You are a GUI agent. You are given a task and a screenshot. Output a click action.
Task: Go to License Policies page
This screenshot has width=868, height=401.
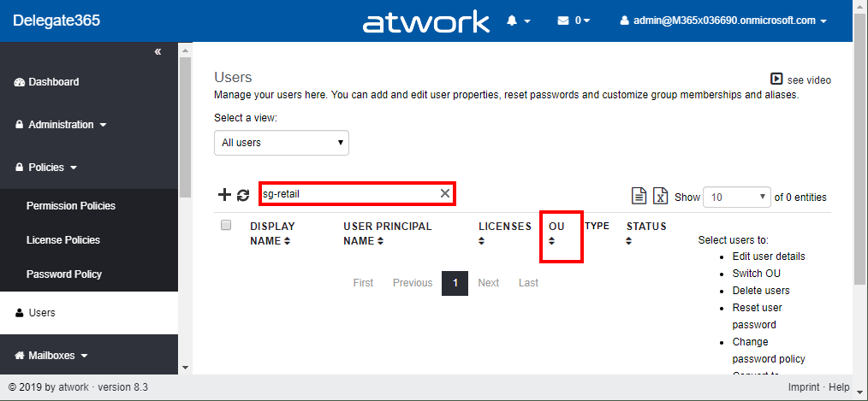pos(63,240)
